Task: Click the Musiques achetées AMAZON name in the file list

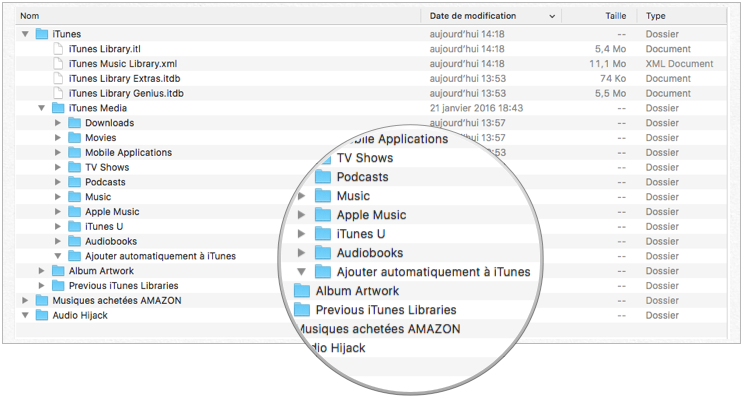Action: pyautogui.click(x=117, y=300)
